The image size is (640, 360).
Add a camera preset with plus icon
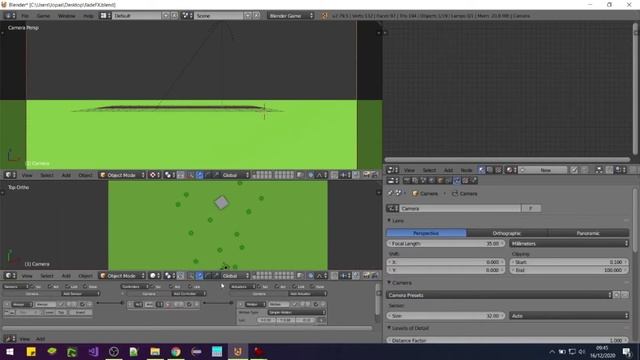tap(617, 295)
